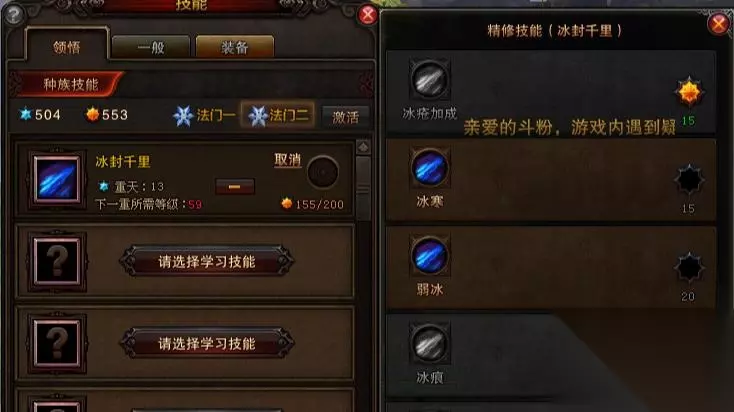The image size is (734, 412).
Task: Toggle the round slot next to 取消
Action: coord(323,172)
